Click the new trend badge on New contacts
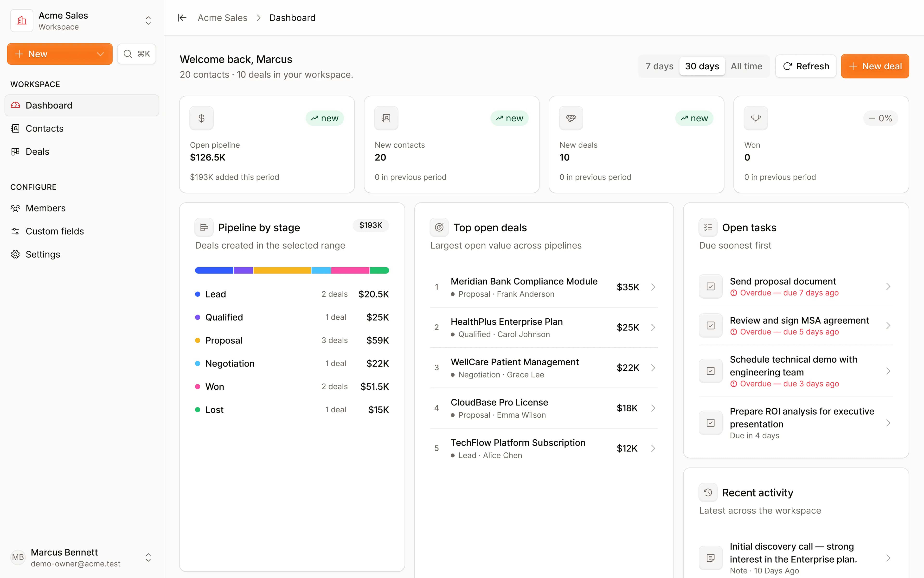The width and height of the screenshot is (924, 578). (509, 118)
